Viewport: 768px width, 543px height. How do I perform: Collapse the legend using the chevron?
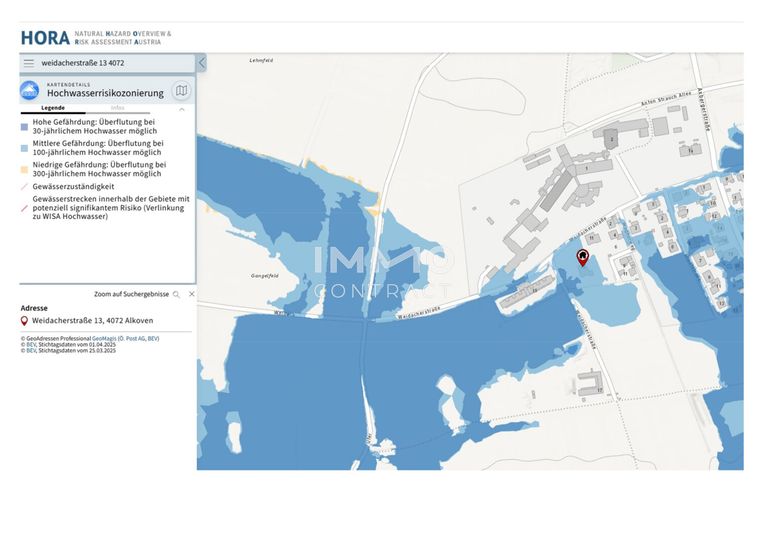pos(181,108)
